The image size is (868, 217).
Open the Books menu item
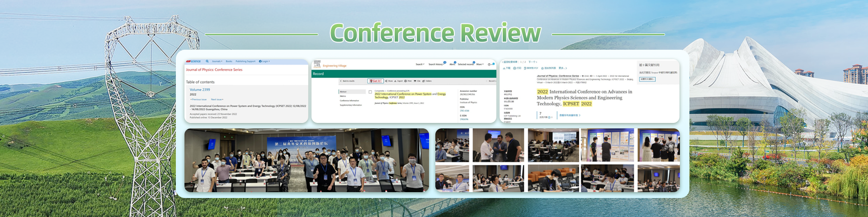pos(229,61)
